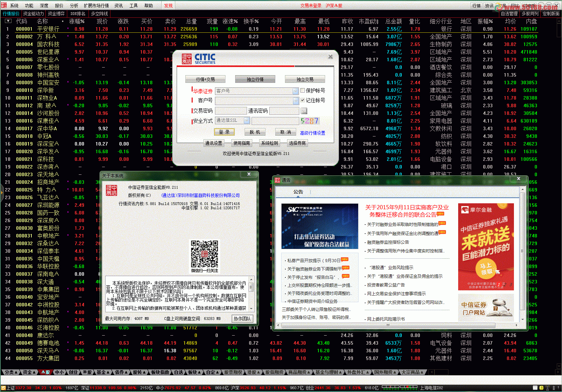The image size is (562, 392).
Task: Click the 脱机 offline button
Action: tap(255, 132)
